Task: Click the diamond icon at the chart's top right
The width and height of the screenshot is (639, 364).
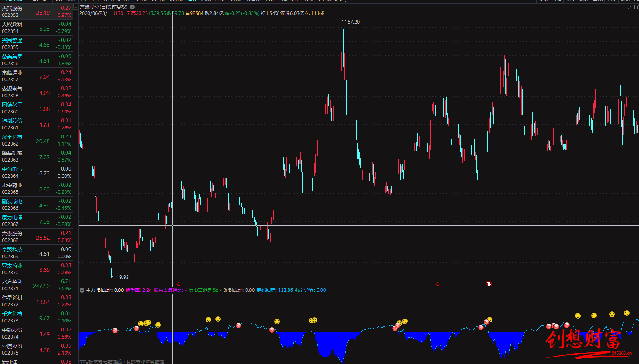Action: (629, 7)
